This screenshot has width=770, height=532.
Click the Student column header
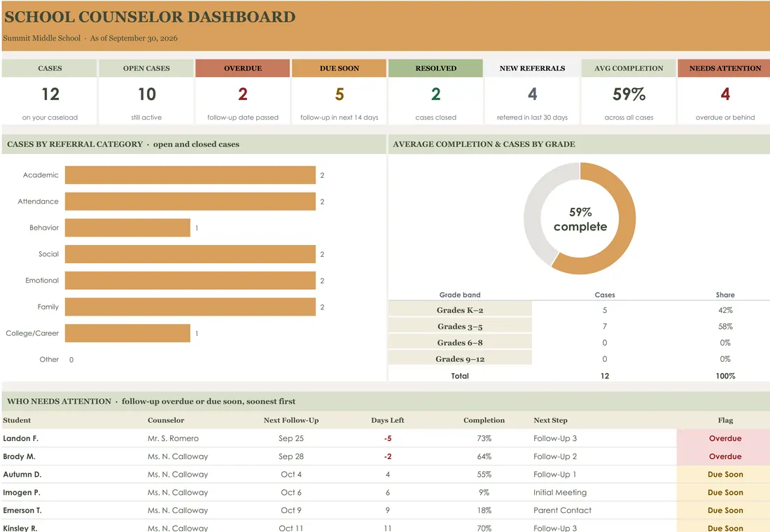point(17,420)
